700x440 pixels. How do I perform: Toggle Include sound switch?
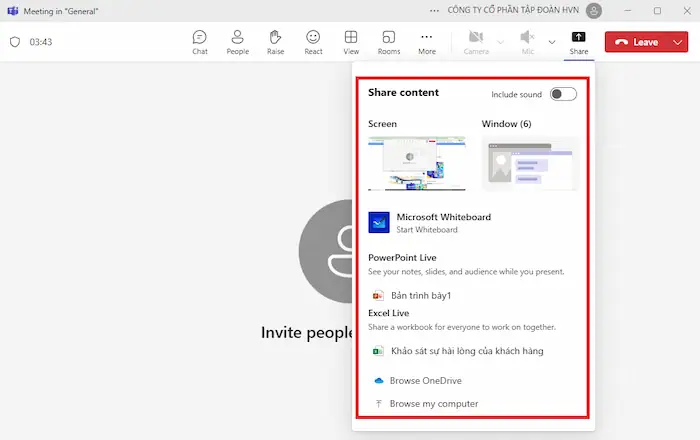click(563, 94)
